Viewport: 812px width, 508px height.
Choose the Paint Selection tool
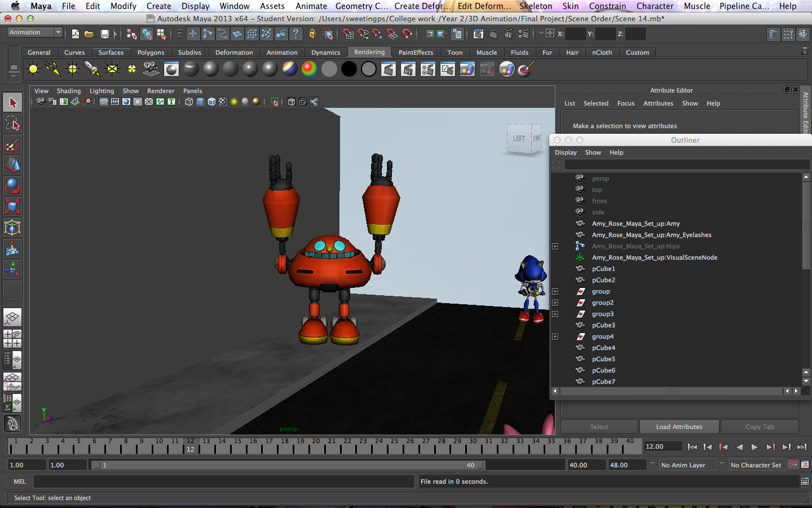pos(12,144)
